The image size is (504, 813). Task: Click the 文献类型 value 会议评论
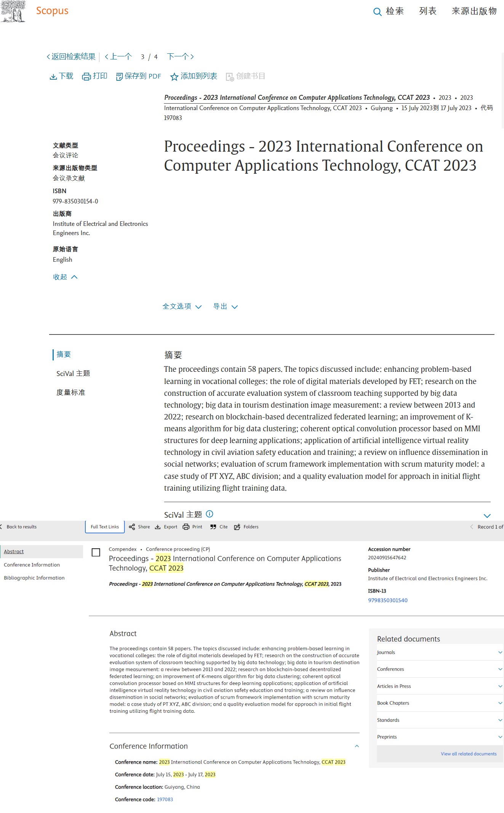(x=66, y=155)
